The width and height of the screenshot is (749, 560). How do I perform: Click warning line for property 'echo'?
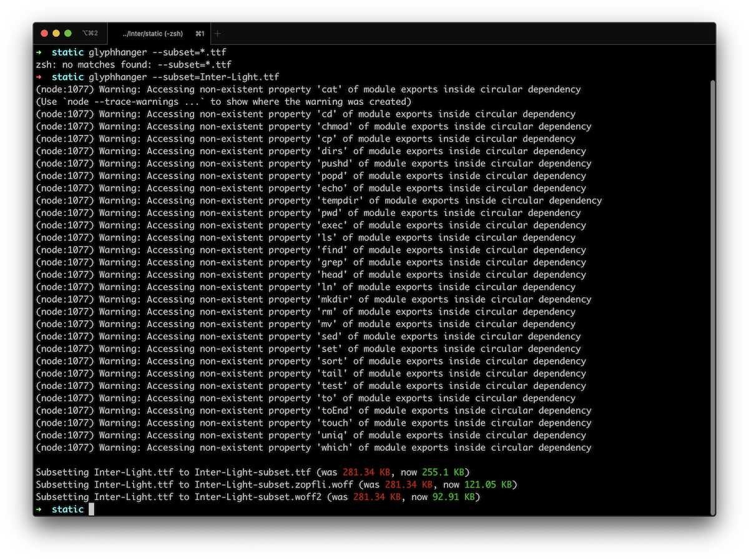click(311, 188)
